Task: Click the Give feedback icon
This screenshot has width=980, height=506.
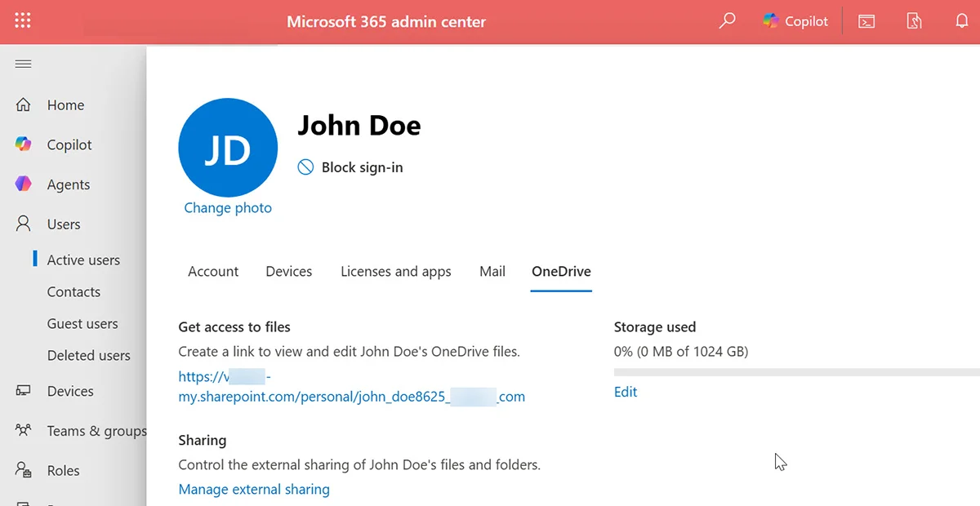Action: click(x=914, y=20)
